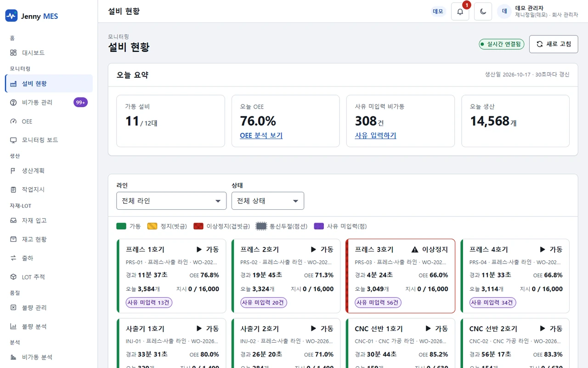Open 생산계획 flag icon in sidebar

13,171
